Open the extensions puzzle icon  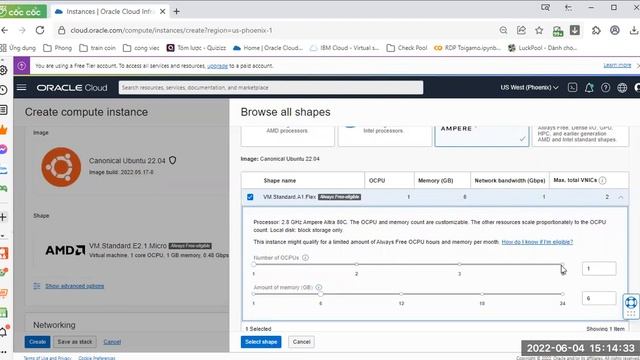coord(596,30)
